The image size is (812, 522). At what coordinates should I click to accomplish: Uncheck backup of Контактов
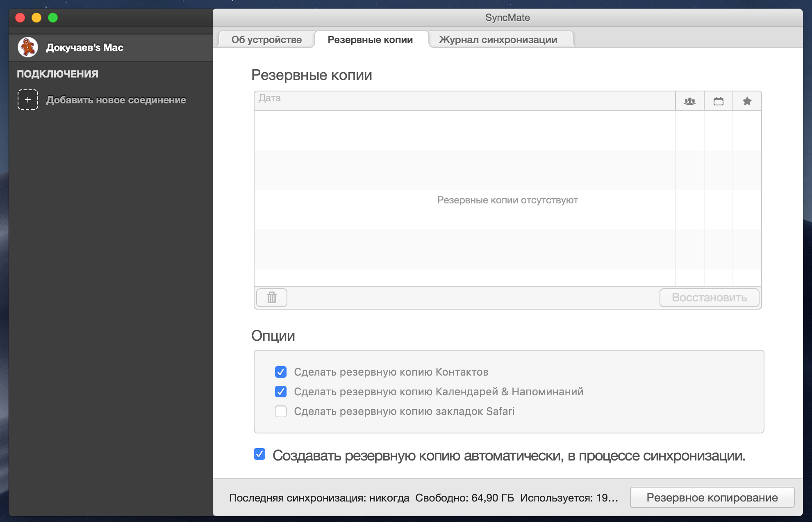pos(280,372)
